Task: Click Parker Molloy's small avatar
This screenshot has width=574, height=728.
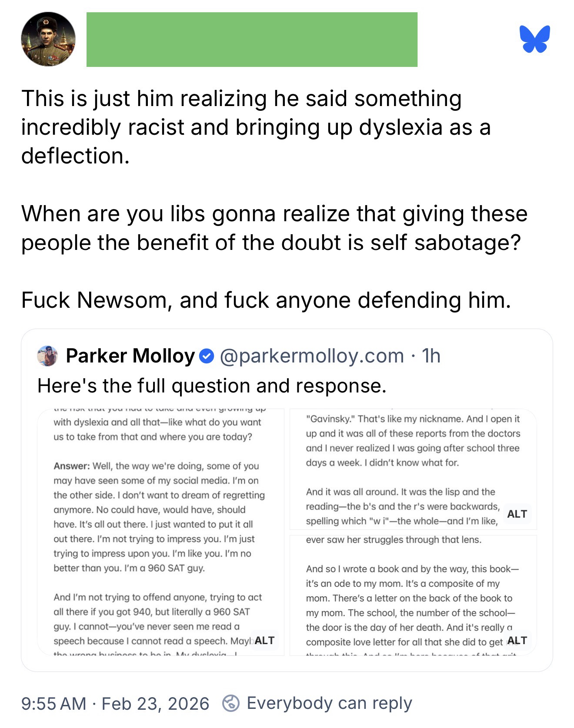Action: pos(48,356)
